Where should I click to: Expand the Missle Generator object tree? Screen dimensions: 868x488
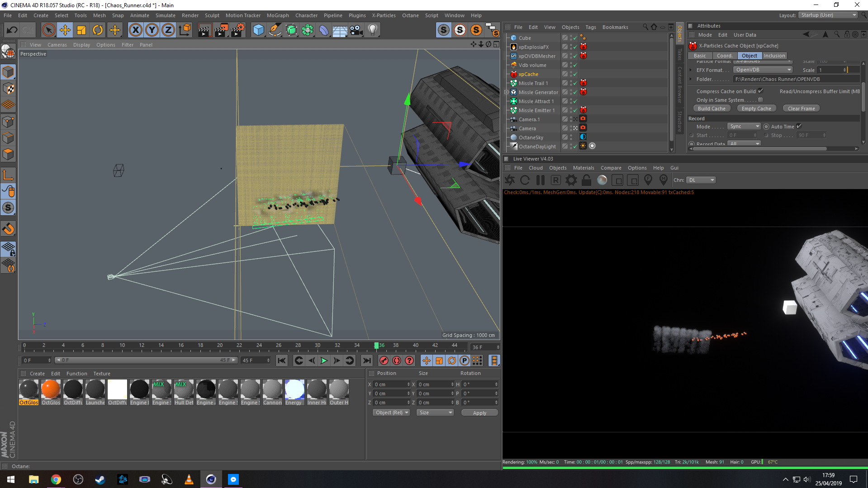point(507,92)
